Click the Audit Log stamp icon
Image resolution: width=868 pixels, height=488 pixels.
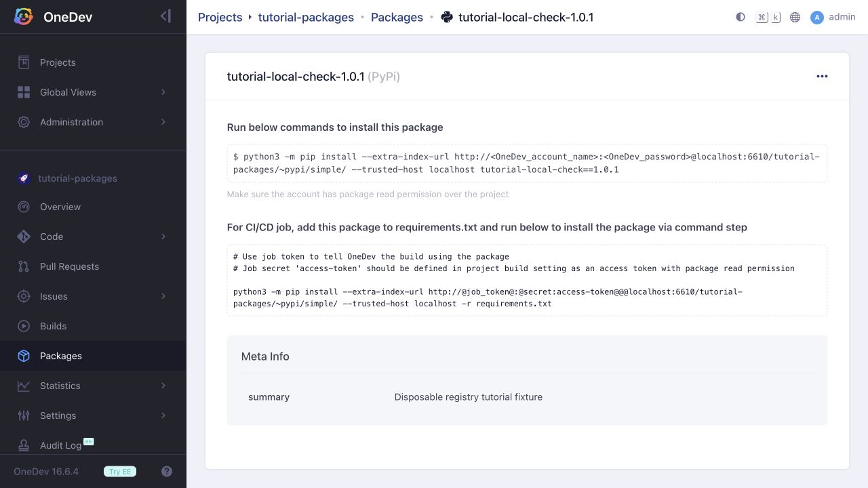click(x=24, y=445)
